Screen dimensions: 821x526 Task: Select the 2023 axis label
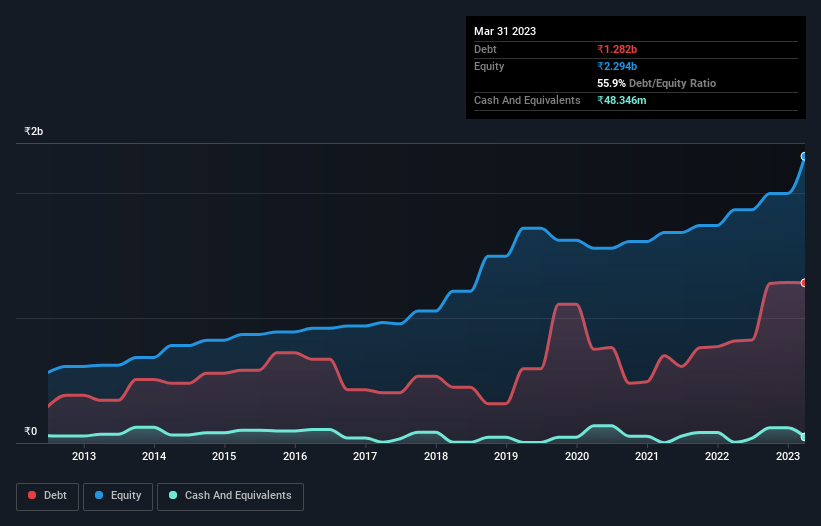pyautogui.click(x=787, y=456)
